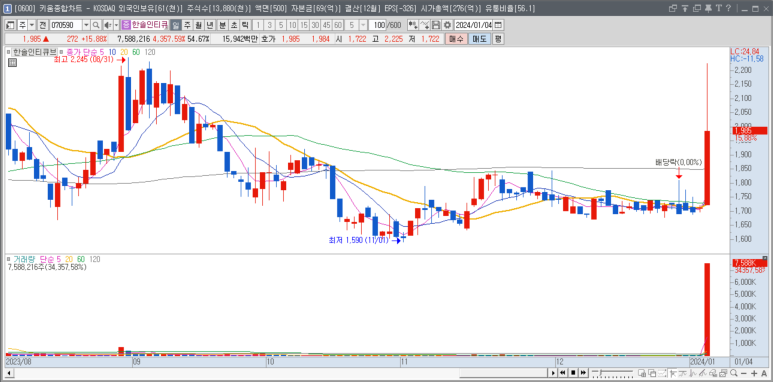Click the indicator add icon beside the save icon

(424, 25)
